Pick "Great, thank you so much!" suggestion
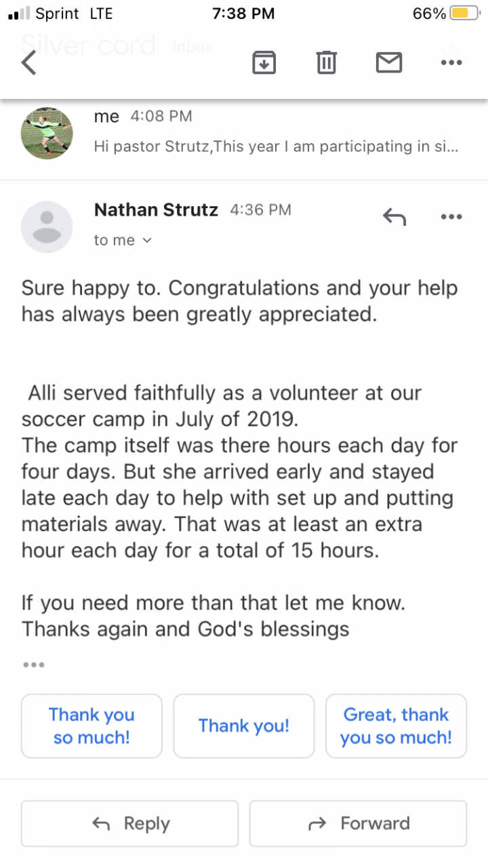 coord(396,726)
